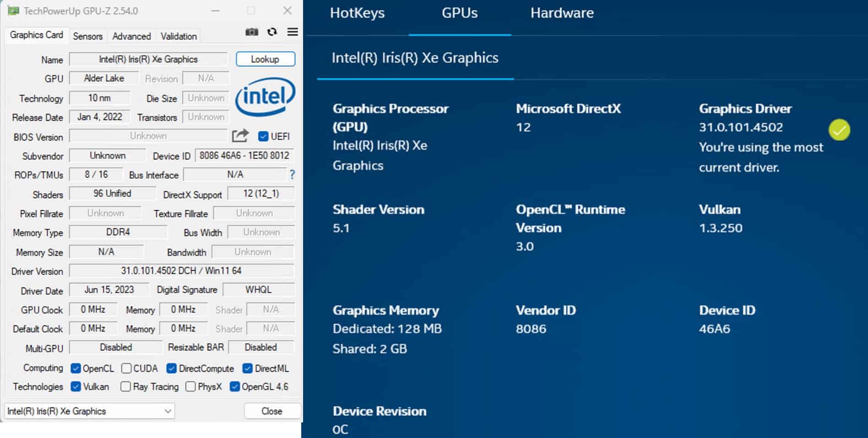The image size is (868, 438).
Task: Toggle the OpenCL checkbox
Action: tap(76, 368)
